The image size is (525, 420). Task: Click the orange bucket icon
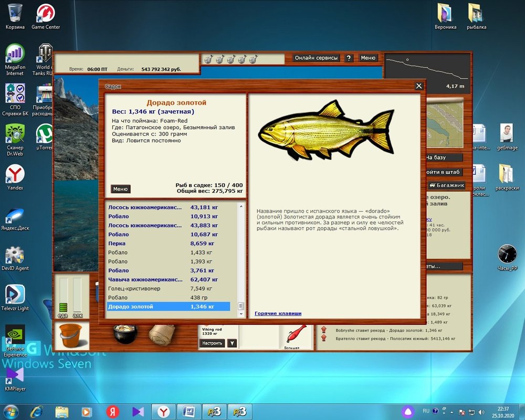[71, 336]
